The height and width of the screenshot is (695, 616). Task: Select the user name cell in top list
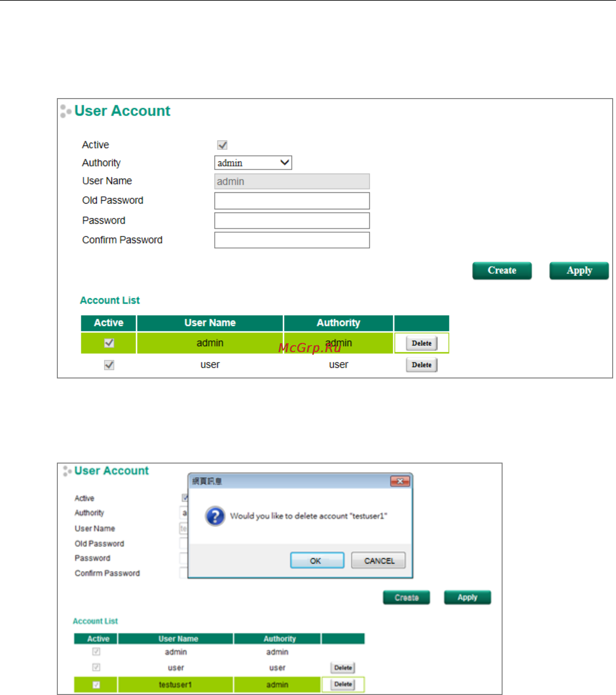[x=210, y=365]
